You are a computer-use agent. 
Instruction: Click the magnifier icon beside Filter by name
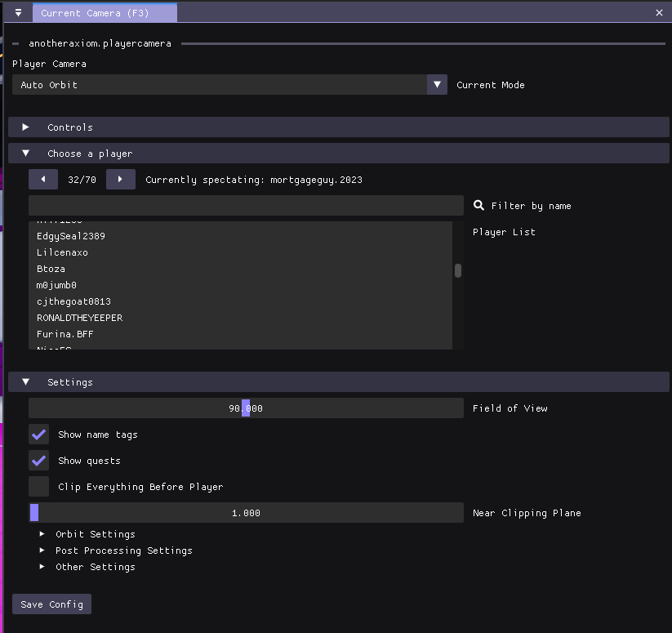478,205
